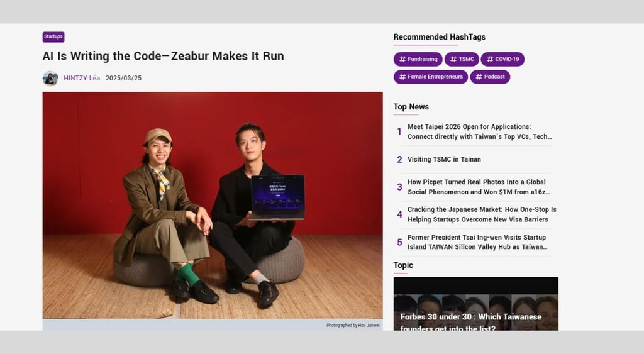
Task: Open Visiting TSMC in Tainan article
Action: pyautogui.click(x=444, y=159)
